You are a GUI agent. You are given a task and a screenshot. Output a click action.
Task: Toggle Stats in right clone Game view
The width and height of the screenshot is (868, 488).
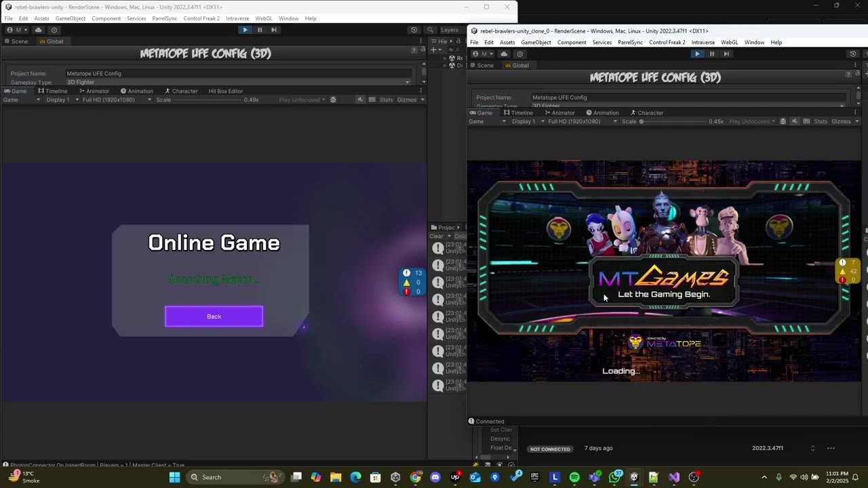821,121
